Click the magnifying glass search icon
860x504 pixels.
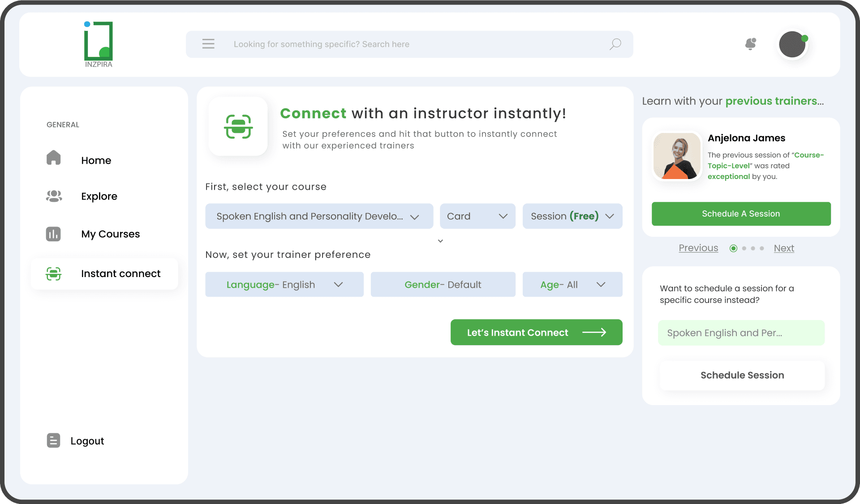pyautogui.click(x=615, y=44)
